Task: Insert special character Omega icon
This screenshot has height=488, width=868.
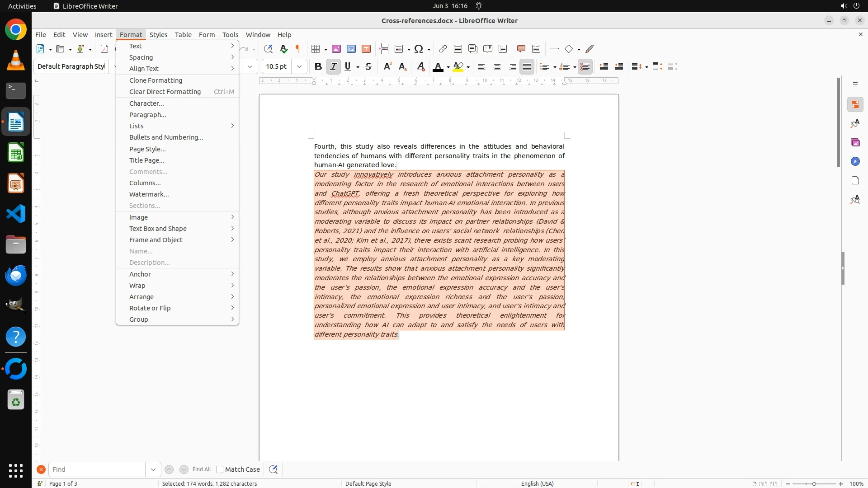Action: tap(419, 49)
